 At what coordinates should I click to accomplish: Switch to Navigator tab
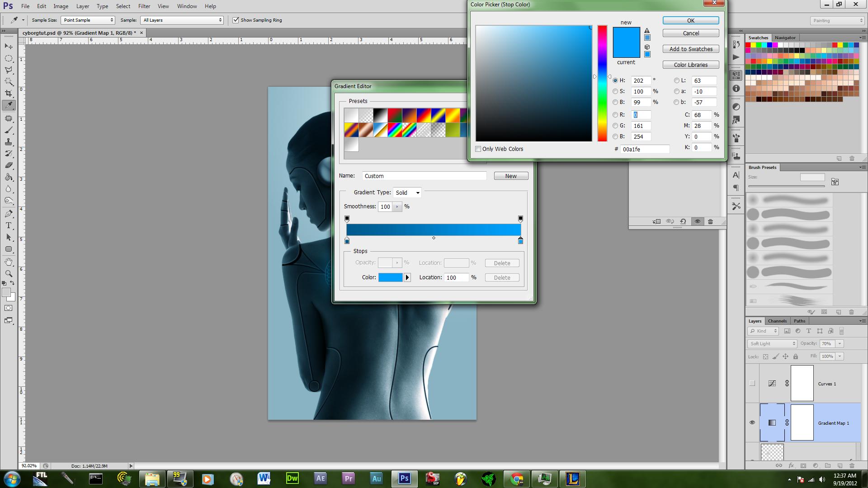tap(785, 38)
